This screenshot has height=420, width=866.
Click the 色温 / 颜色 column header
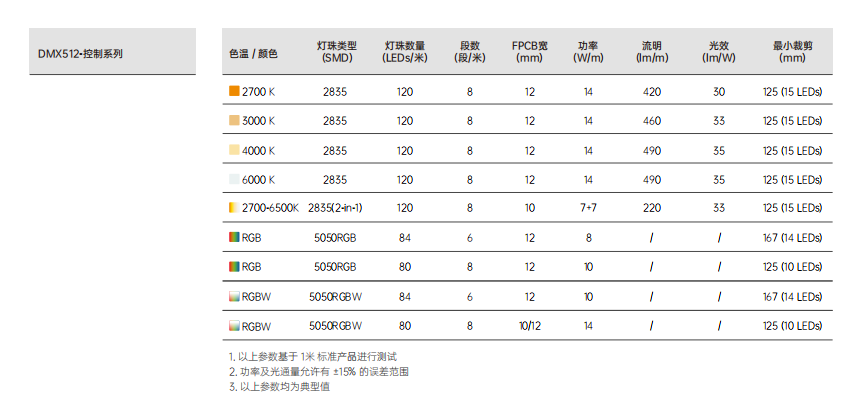coord(254,54)
